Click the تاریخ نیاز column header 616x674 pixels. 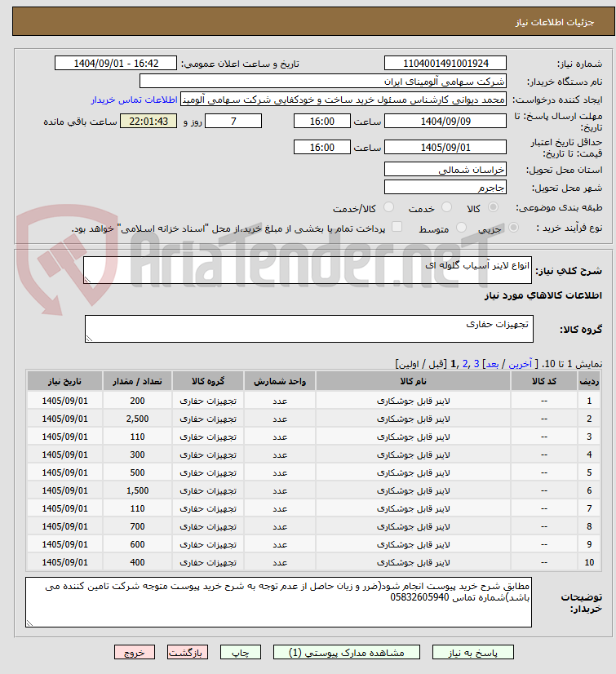[x=65, y=381]
